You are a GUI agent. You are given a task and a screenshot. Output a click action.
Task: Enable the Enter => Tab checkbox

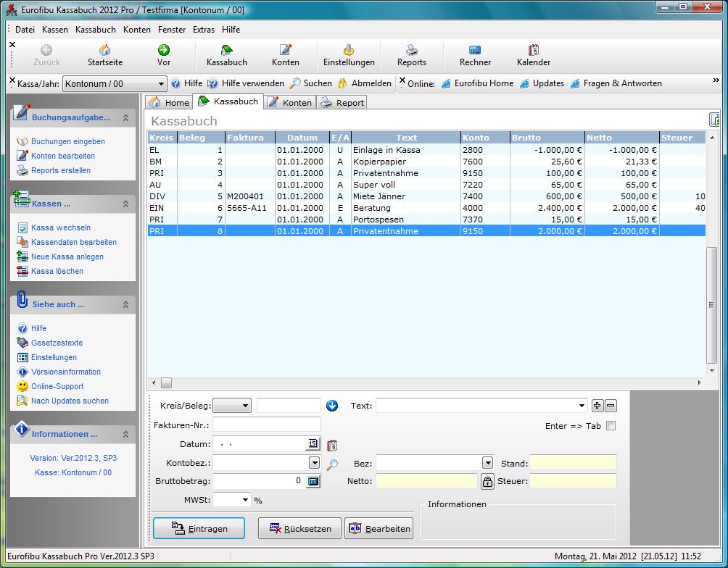click(611, 426)
